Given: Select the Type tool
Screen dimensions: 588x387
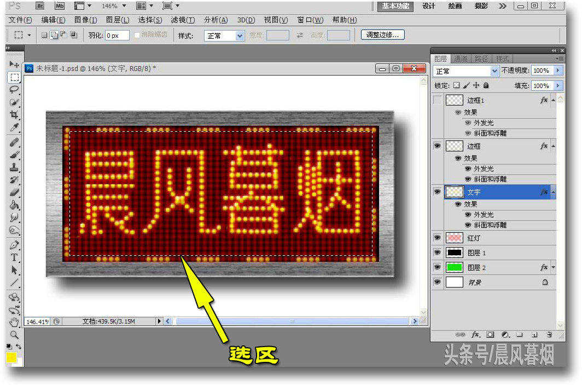Looking at the screenshot, I should tap(14, 258).
